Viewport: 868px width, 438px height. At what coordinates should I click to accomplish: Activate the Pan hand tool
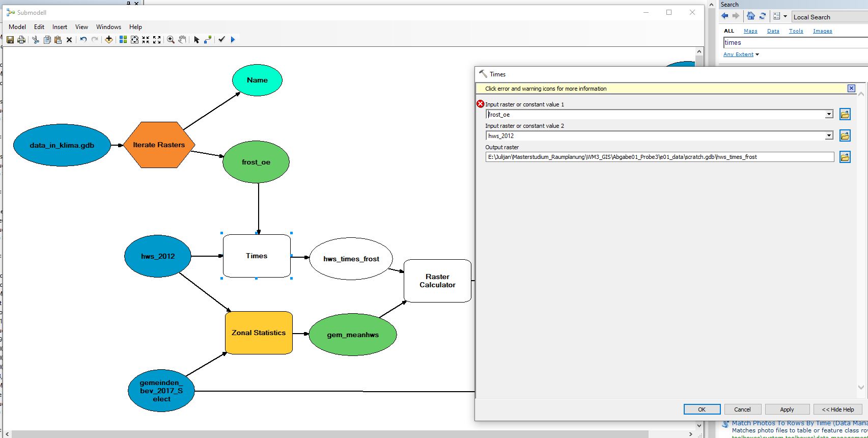coord(182,40)
